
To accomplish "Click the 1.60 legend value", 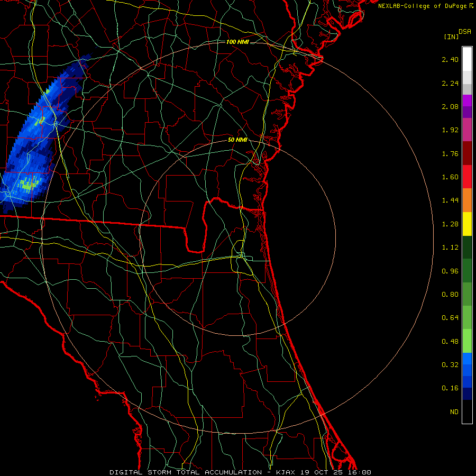I will coord(450,177).
